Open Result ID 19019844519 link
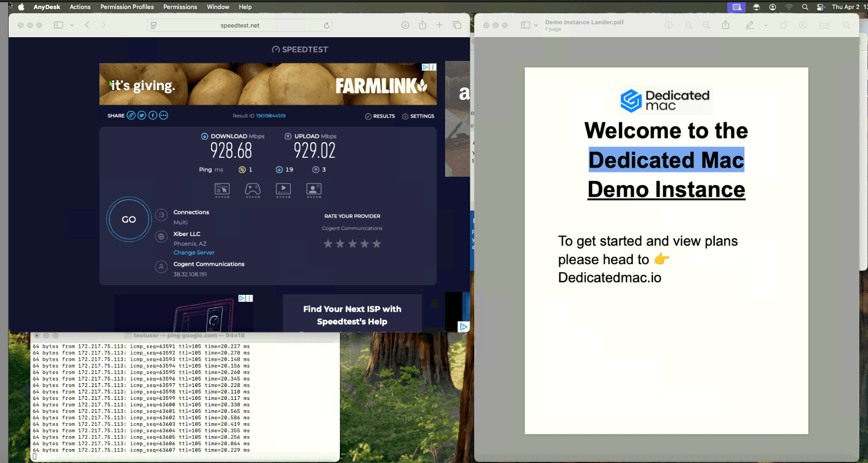868x463 pixels. pos(270,116)
